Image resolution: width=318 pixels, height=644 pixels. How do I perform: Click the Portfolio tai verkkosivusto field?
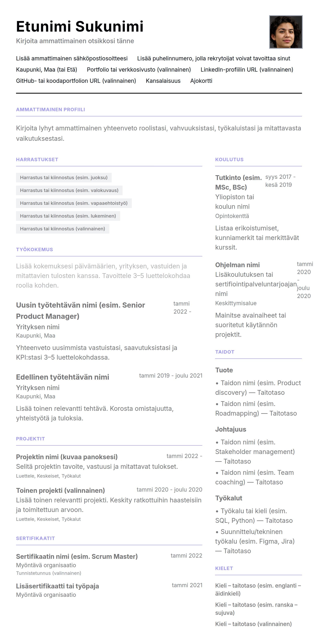click(x=139, y=70)
